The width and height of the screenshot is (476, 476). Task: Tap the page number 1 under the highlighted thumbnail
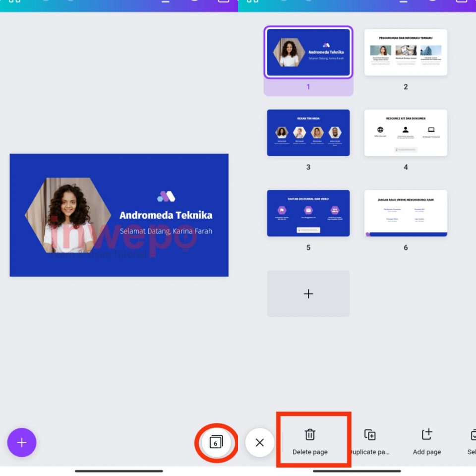click(x=308, y=86)
